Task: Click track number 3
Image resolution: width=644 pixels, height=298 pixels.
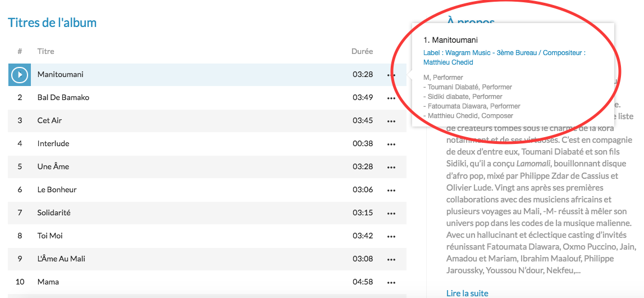Action: pyautogui.click(x=20, y=120)
